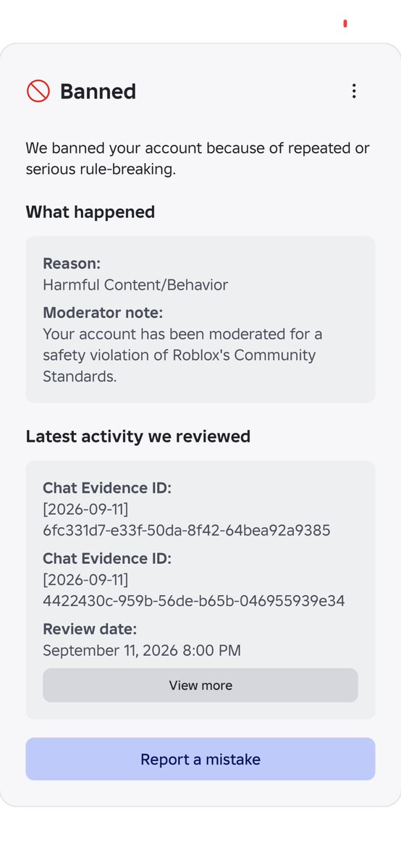This screenshot has width=401, height=868.
Task: Select the Banned heading text
Action: [98, 91]
